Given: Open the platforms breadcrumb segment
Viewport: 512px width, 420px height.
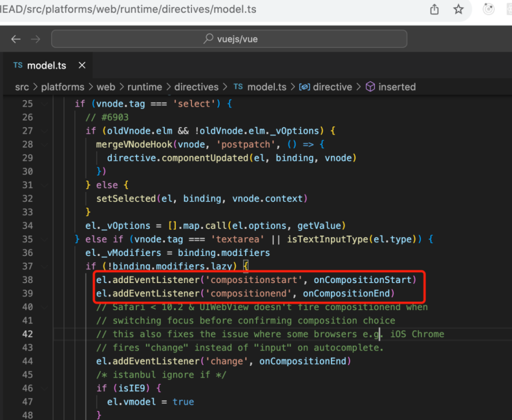Looking at the screenshot, I should pos(62,87).
